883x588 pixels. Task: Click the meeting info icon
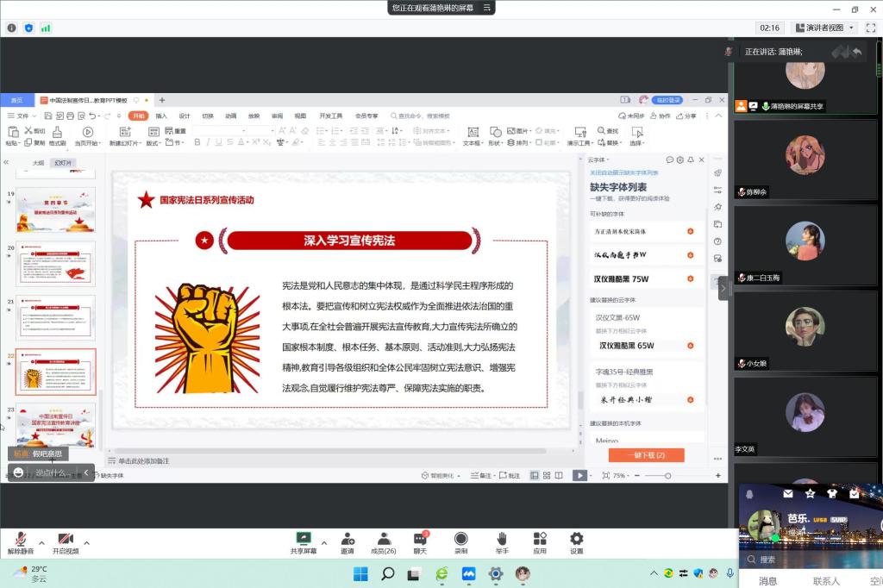coord(12,28)
